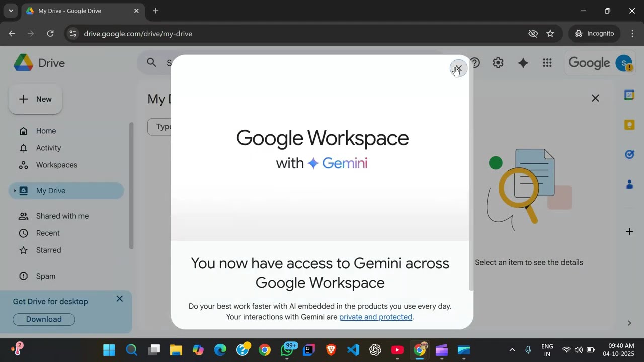Open the Settings gear icon

(498, 63)
